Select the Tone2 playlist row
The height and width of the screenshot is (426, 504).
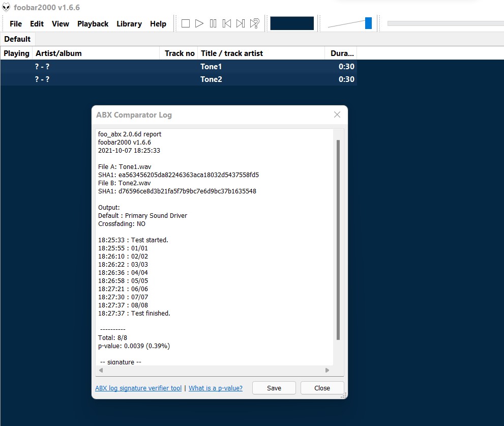[179, 79]
